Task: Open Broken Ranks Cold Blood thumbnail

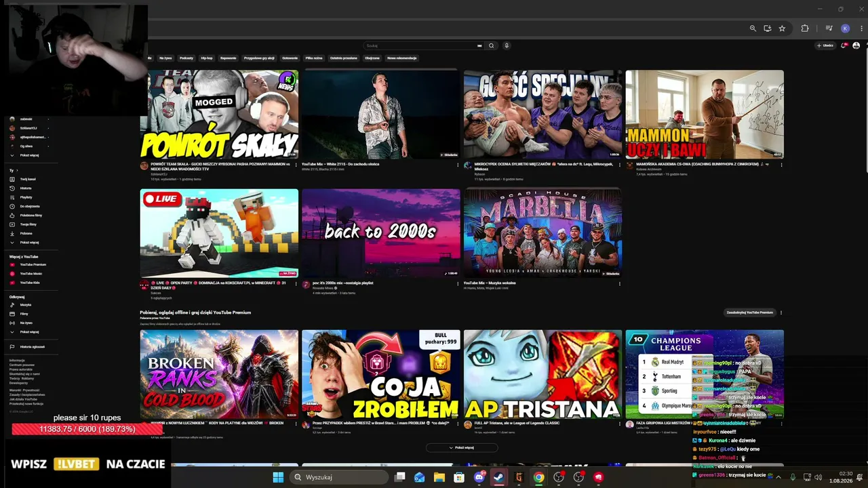Action: (x=219, y=374)
